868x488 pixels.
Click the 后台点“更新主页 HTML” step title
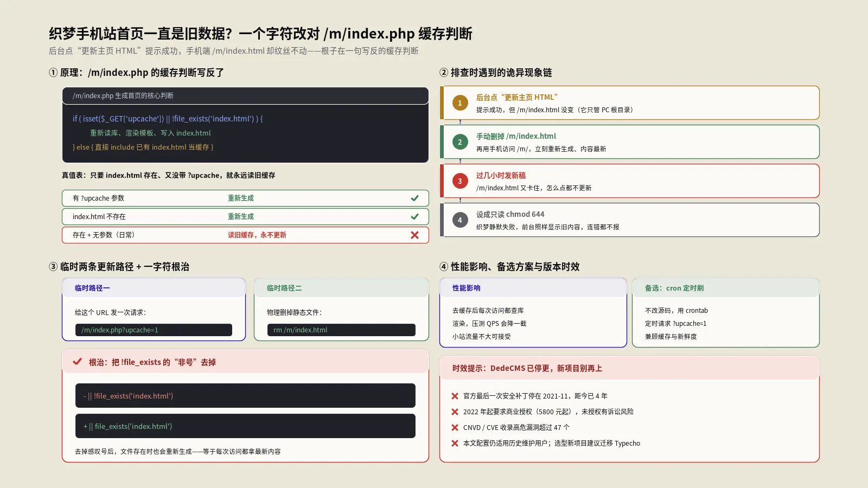(517, 97)
